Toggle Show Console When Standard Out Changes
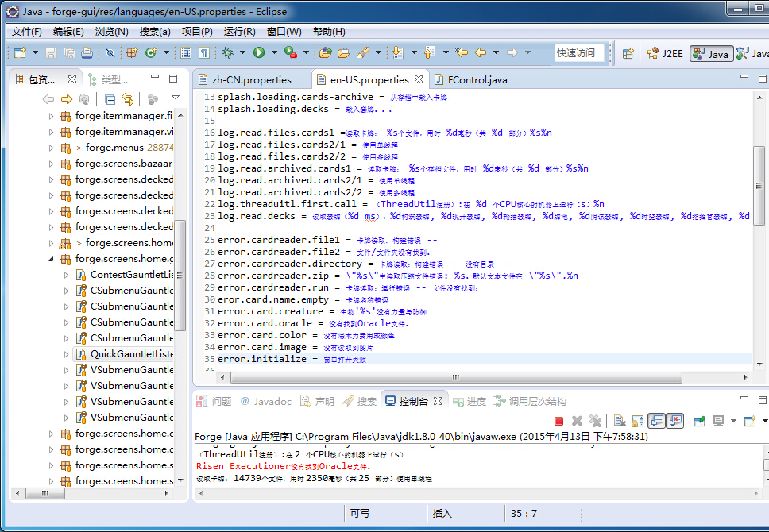This screenshot has height=532, width=769. pyautogui.click(x=657, y=421)
